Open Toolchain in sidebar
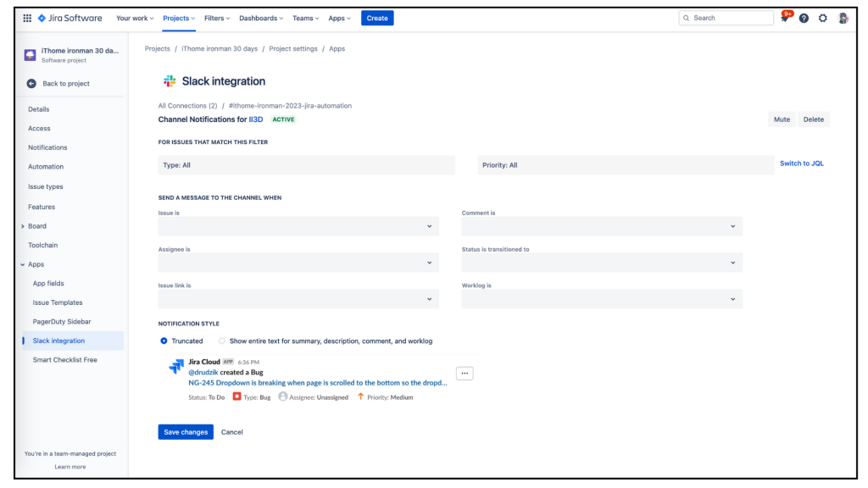The height and width of the screenshot is (488, 868). (42, 245)
